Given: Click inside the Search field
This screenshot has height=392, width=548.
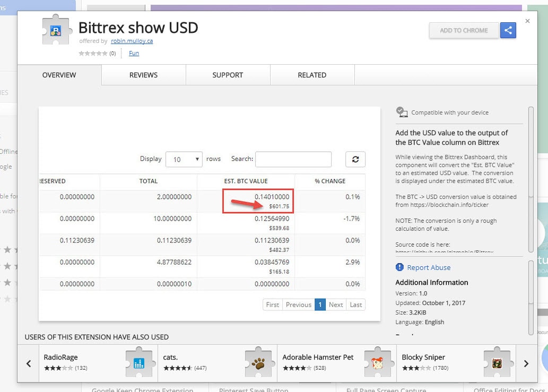Looking at the screenshot, I should (x=294, y=159).
